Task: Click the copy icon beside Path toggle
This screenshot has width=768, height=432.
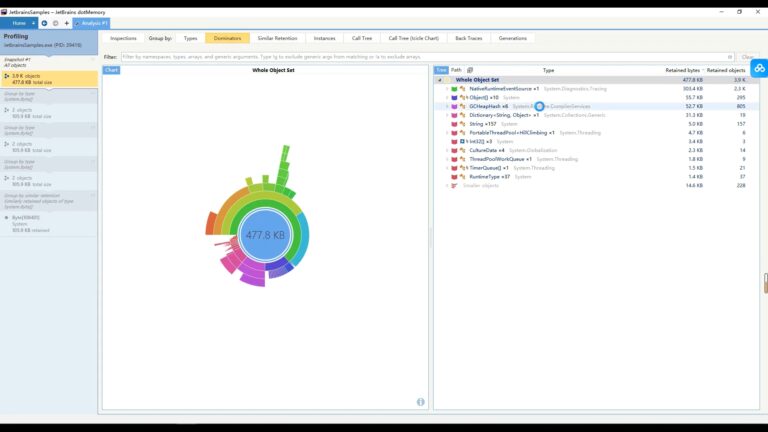Action: coord(470,70)
